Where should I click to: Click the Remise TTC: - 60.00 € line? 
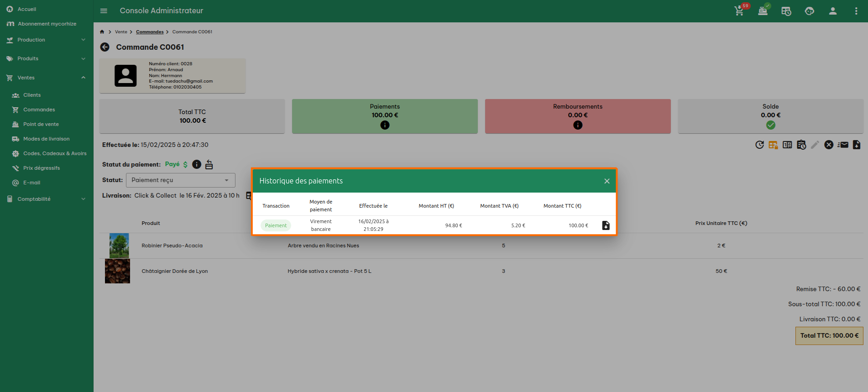(x=828, y=289)
